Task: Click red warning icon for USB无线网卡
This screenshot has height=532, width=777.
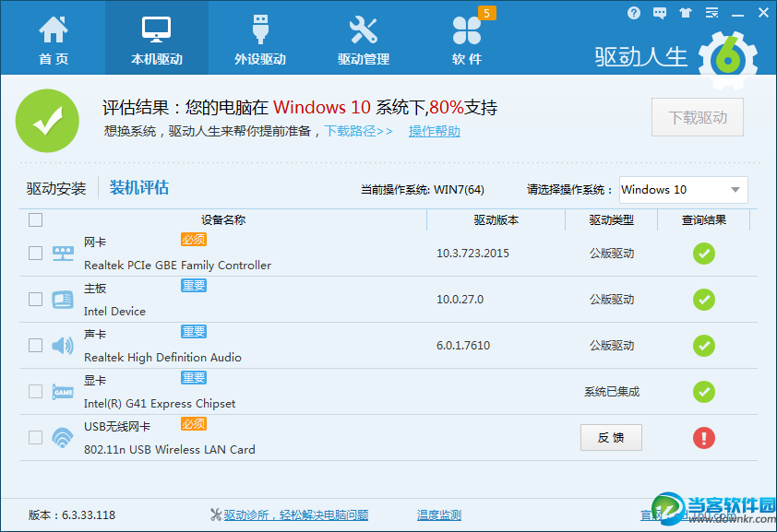Action: click(704, 437)
